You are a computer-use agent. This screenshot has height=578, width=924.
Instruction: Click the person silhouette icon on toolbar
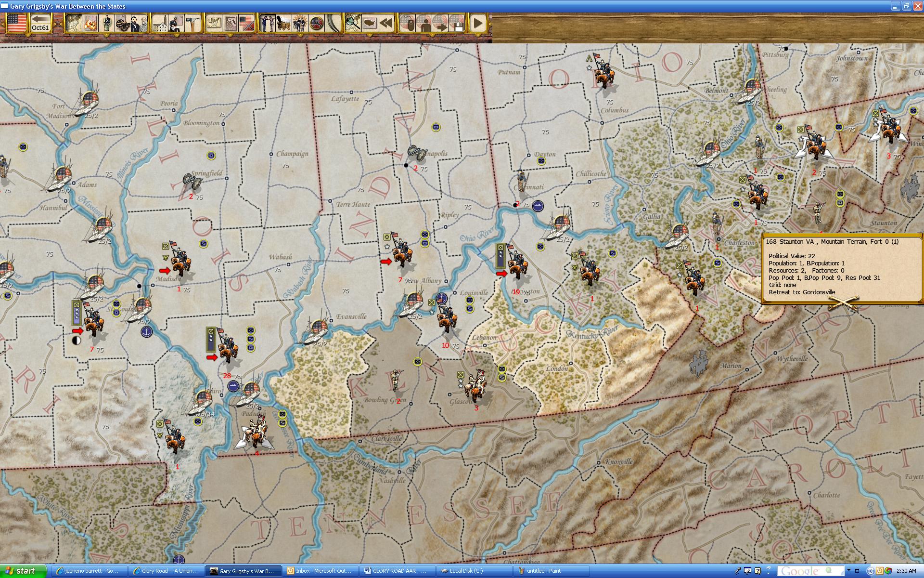(x=424, y=23)
